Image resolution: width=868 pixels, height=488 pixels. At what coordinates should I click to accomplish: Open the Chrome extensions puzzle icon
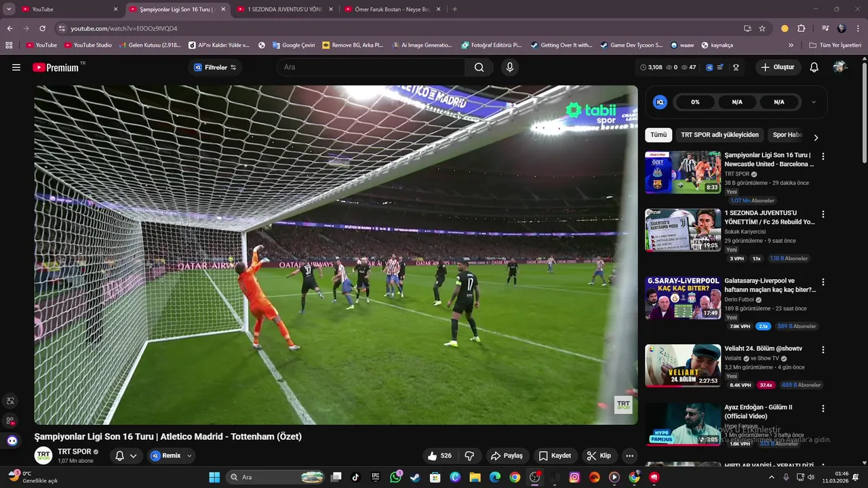pos(801,28)
